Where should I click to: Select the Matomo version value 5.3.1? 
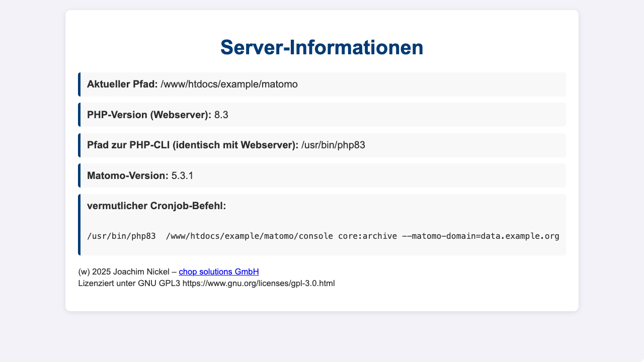pos(183,175)
